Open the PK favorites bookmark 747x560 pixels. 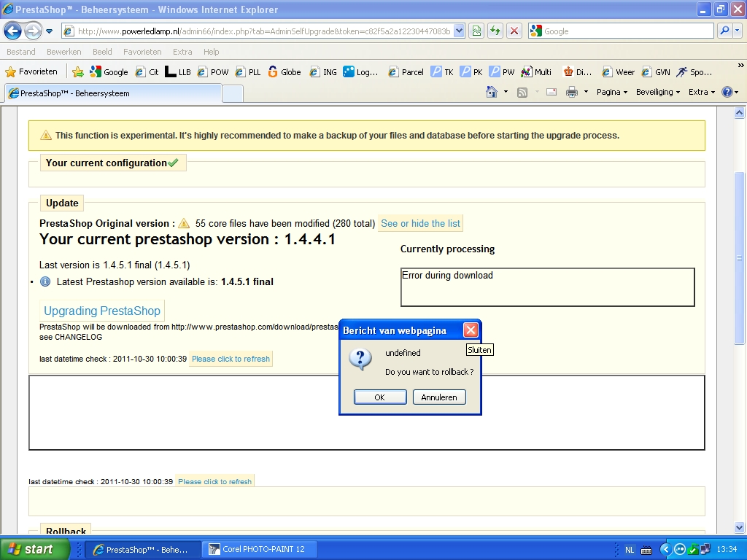point(472,72)
